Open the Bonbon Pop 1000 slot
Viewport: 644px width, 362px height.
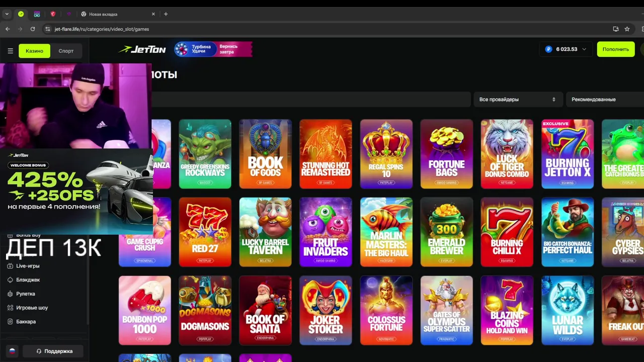(x=144, y=310)
